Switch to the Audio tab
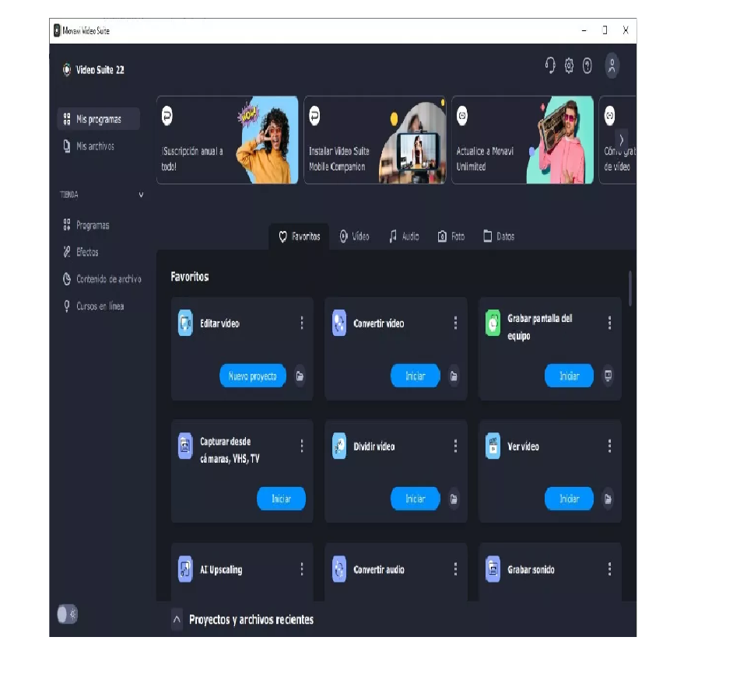 click(x=405, y=236)
